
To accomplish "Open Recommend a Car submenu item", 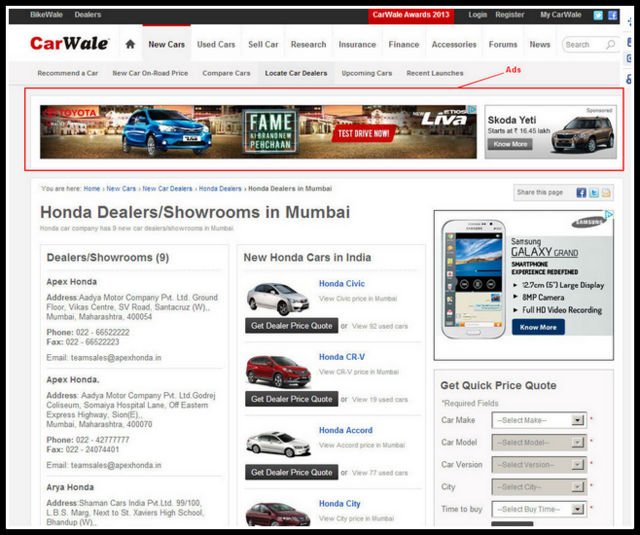I will pos(68,73).
